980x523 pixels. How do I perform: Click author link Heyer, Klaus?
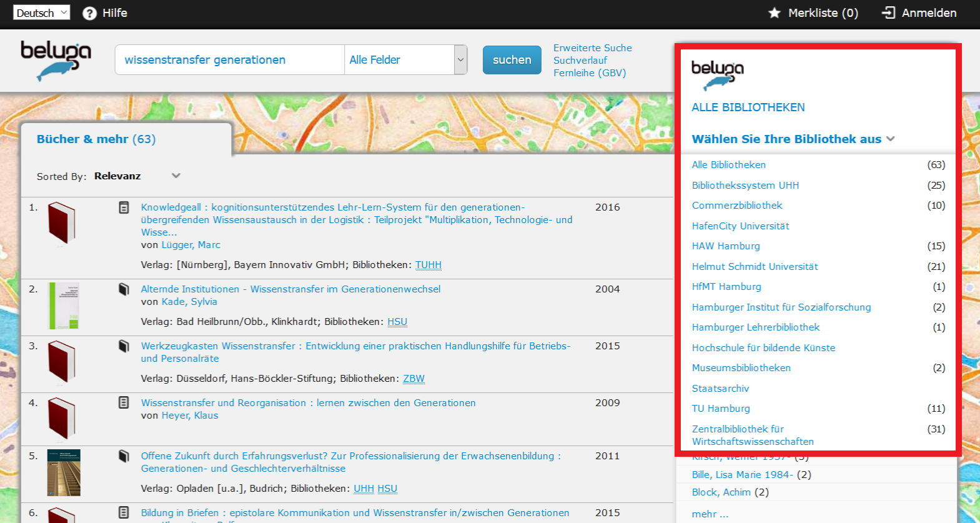click(x=190, y=416)
